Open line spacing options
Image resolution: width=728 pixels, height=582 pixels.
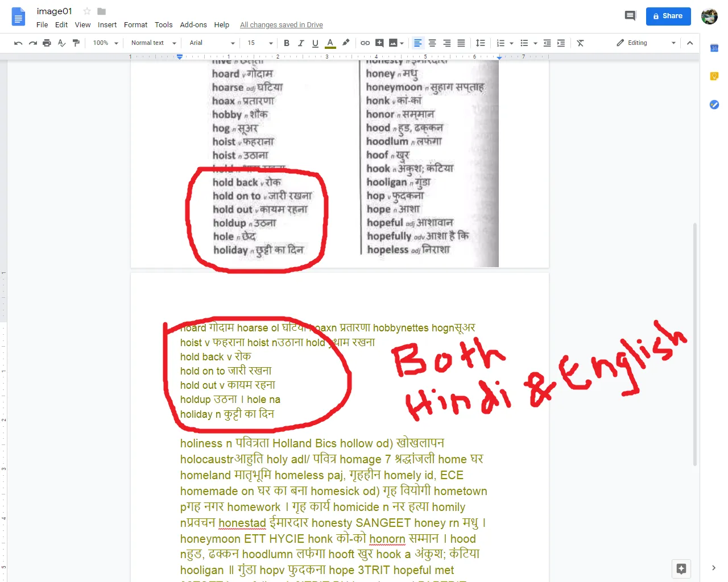coord(481,43)
